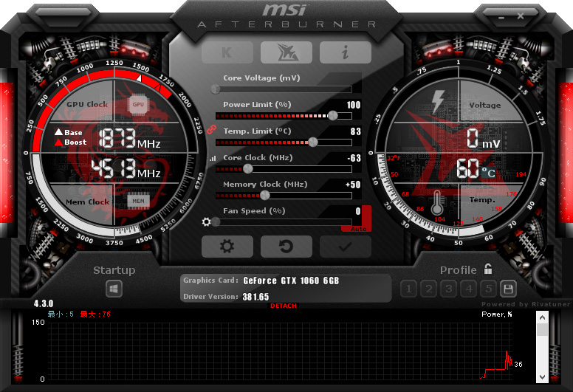Close the Afterburner window
The image size is (573, 392).
(521, 16)
